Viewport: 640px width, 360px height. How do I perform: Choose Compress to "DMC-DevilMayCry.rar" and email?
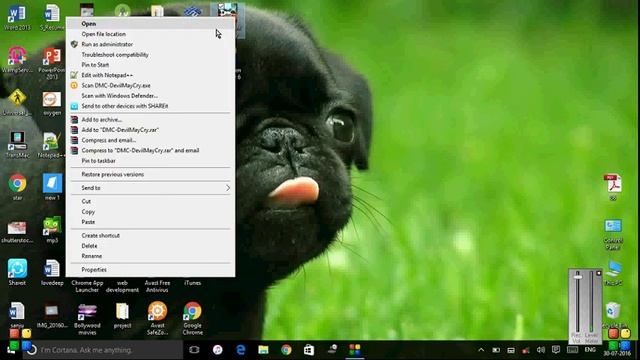coord(150,150)
